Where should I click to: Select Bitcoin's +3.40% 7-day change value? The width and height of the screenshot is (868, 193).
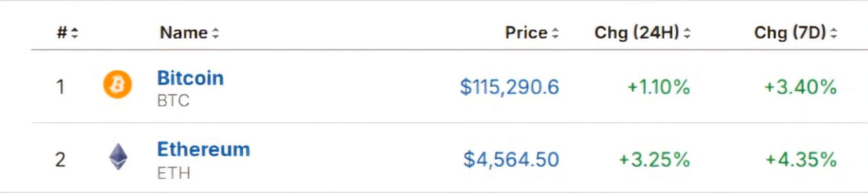click(x=800, y=87)
